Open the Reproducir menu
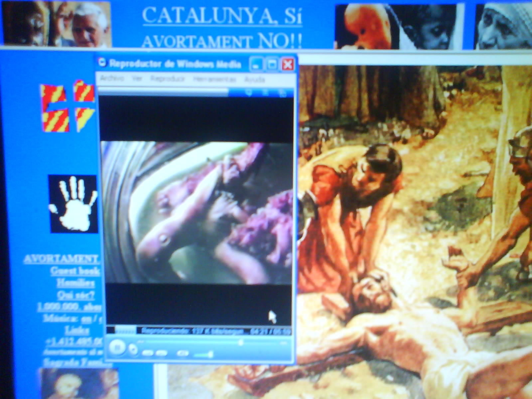Image resolution: width=532 pixels, height=399 pixels. pyautogui.click(x=168, y=79)
